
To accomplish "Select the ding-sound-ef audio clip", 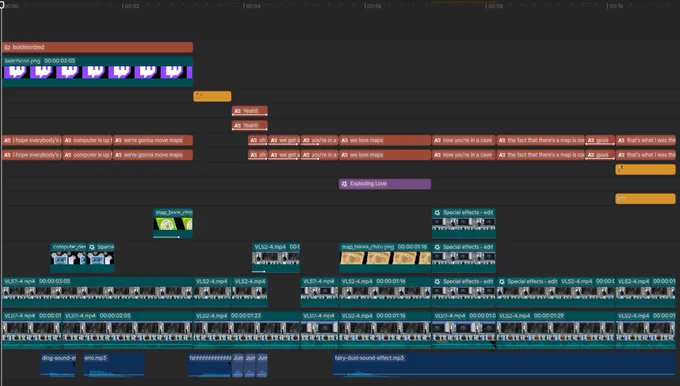I will point(59,365).
